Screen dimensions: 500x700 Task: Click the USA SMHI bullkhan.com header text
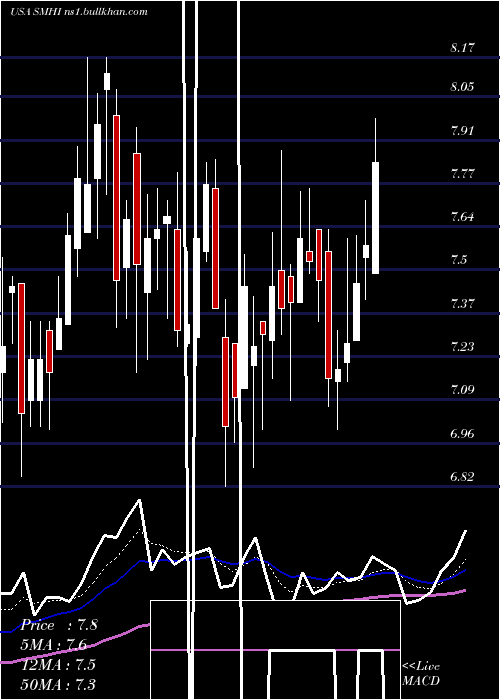tap(78, 12)
